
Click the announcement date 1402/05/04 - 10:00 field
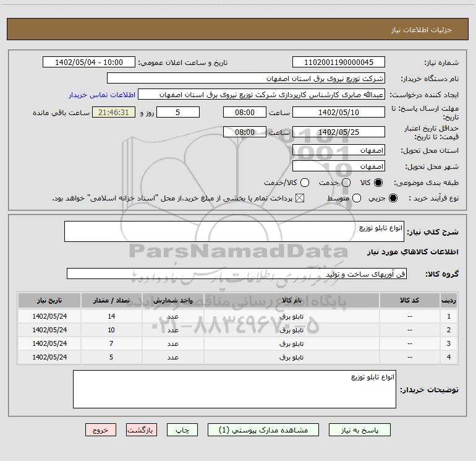click(89, 62)
